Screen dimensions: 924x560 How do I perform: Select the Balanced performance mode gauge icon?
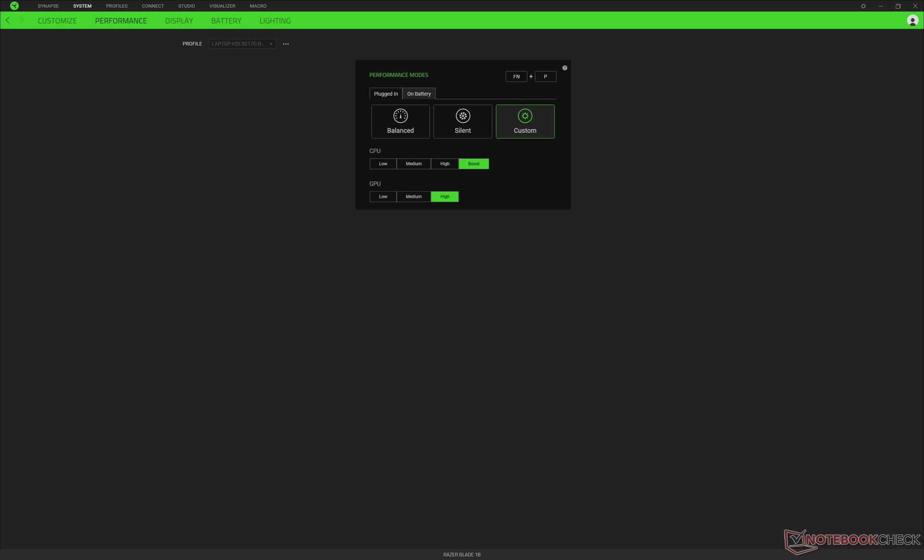(x=400, y=115)
